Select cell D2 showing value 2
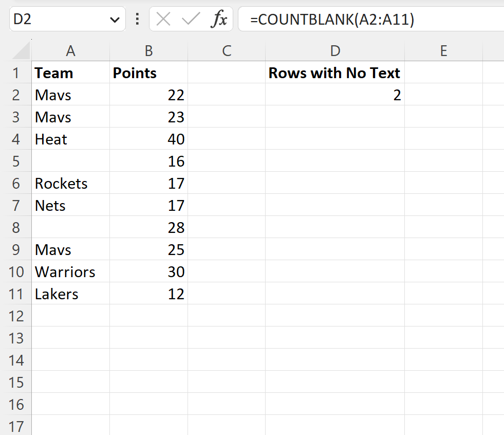Viewport: 504px width, 435px height. click(334, 95)
